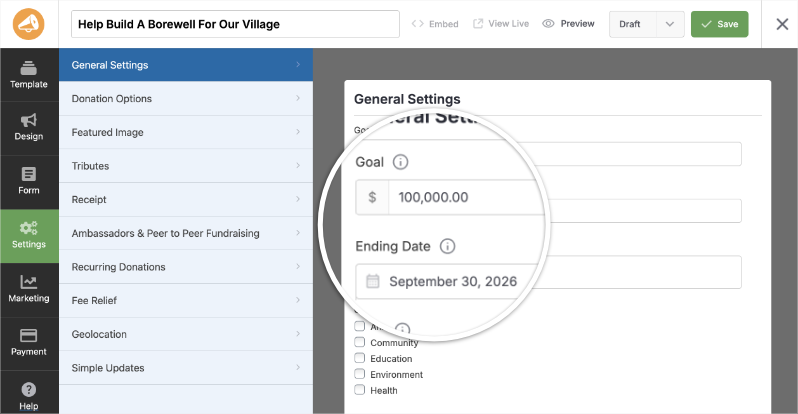Screen dimensions: 798x414
Task: Expand Receipt chevron
Action: coord(298,199)
